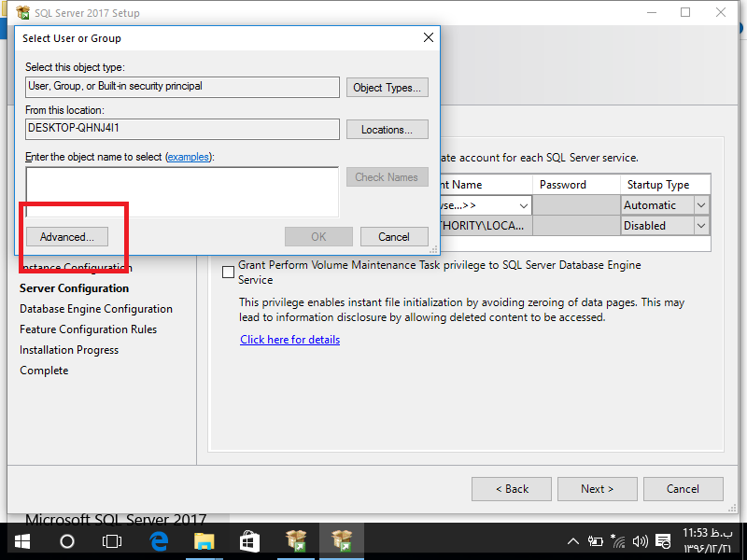Expand the Disabled startup type dropdown

pyautogui.click(x=701, y=226)
